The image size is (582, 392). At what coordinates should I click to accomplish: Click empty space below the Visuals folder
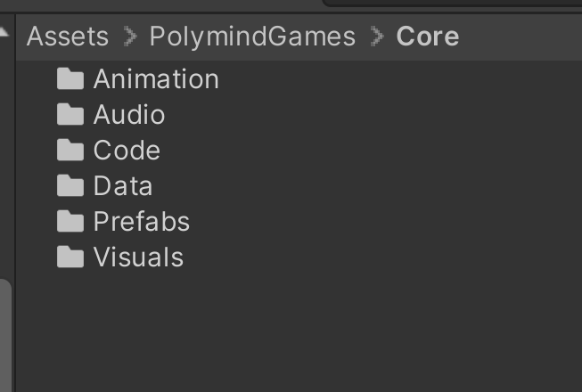pos(294,330)
